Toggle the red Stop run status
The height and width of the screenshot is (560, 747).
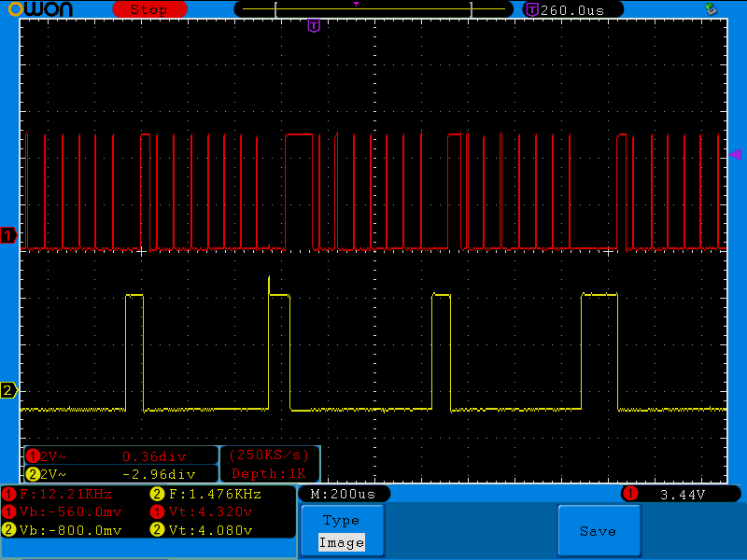pyautogui.click(x=148, y=9)
